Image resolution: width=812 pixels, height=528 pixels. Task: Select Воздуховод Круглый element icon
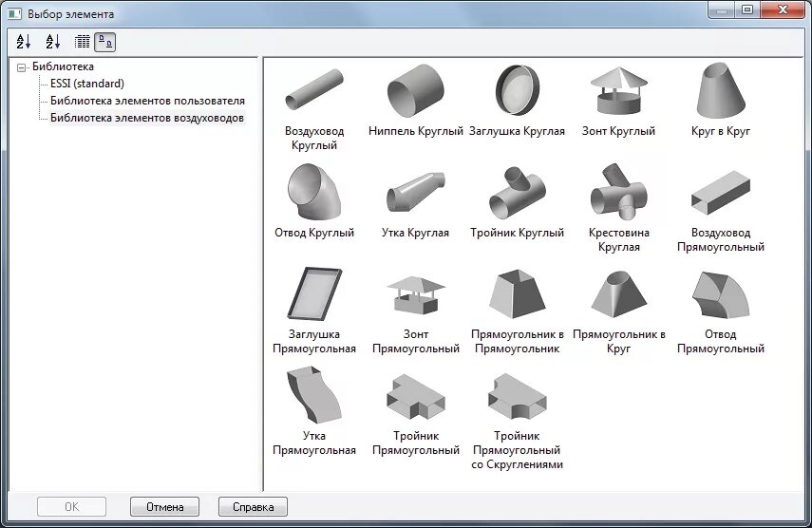(x=313, y=89)
